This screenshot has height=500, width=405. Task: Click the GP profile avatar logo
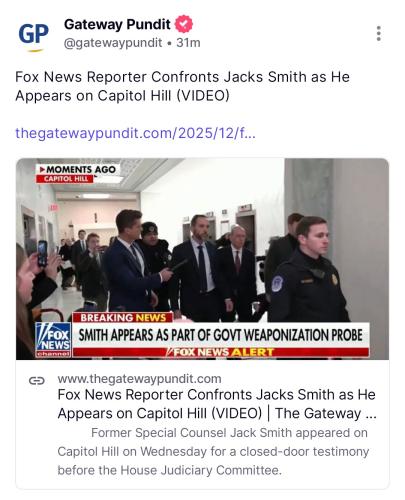33,35
